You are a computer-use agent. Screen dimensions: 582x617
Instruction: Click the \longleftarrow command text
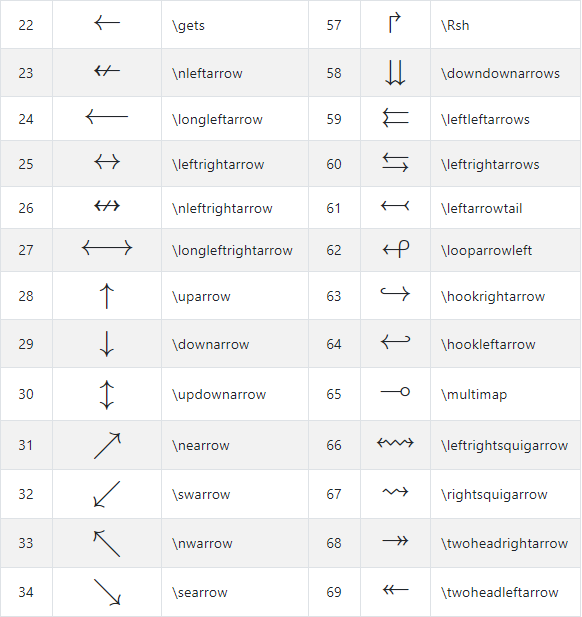pyautogui.click(x=217, y=119)
